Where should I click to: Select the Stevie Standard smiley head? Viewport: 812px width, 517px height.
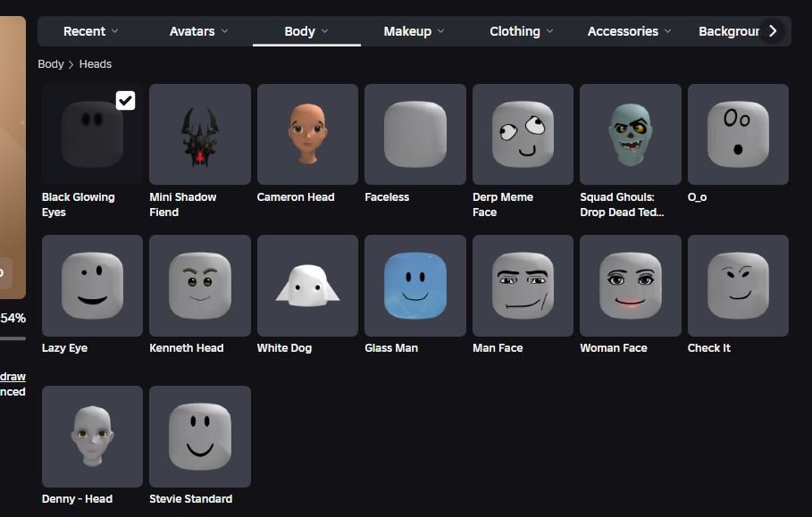click(x=200, y=437)
